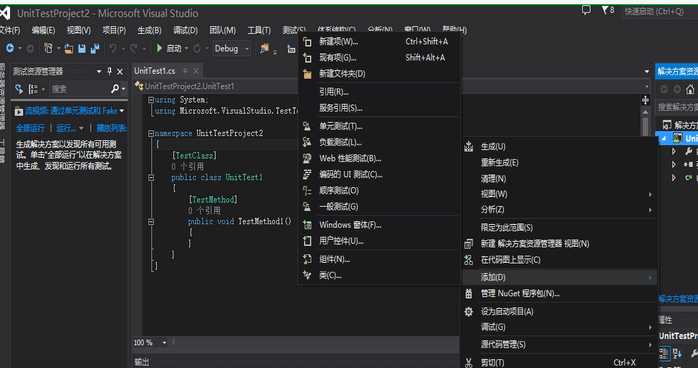The height and width of the screenshot is (368, 698).
Task: Expand the 视图(W) submenu arrow
Action: (650, 194)
